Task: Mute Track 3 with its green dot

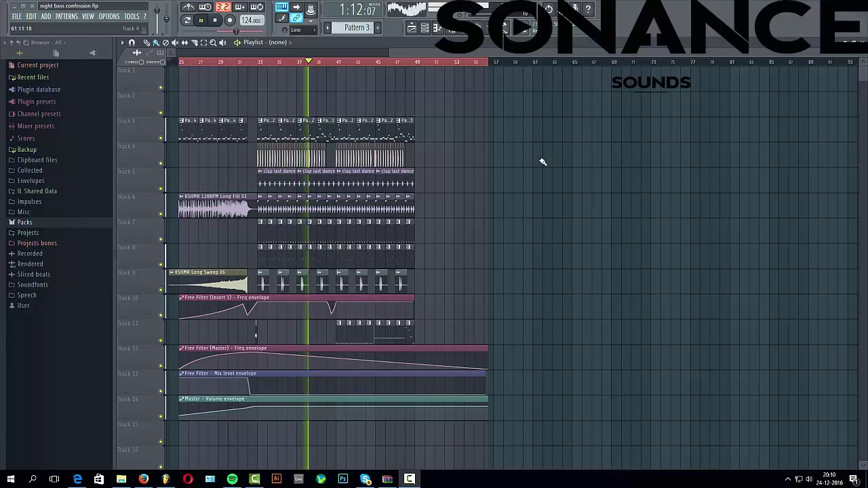Action: click(161, 138)
